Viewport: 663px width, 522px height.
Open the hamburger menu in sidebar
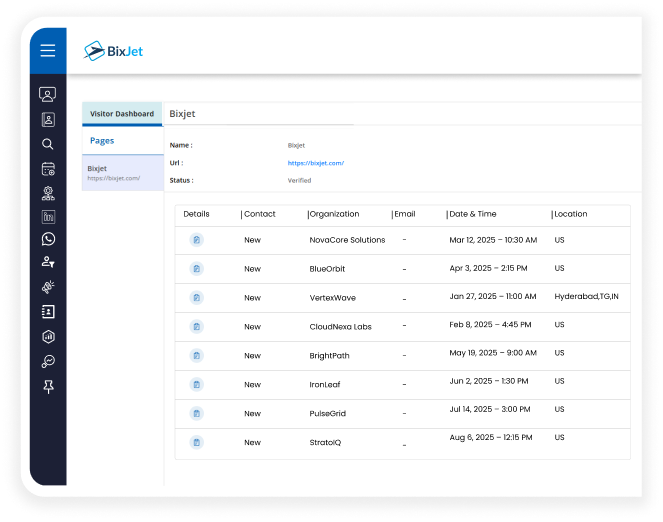(x=47, y=51)
